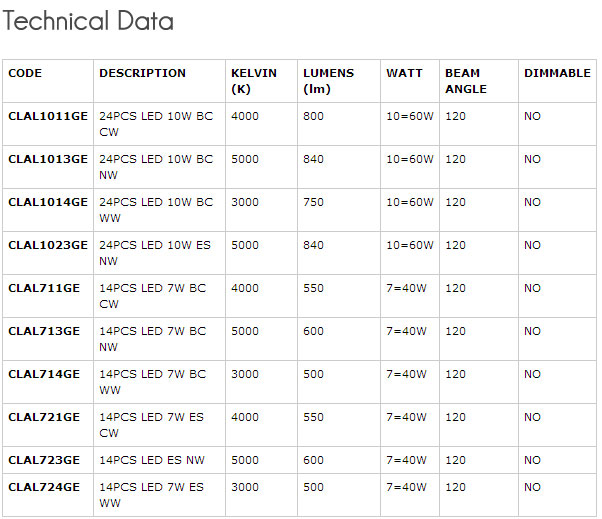Viewport: 602px width, 519px height.
Task: Click product code CLAL1013GE
Action: coord(48,159)
